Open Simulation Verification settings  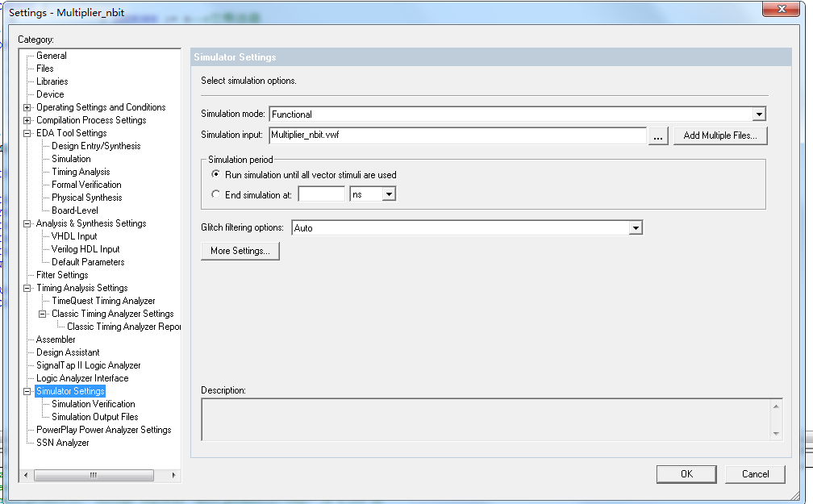tap(94, 404)
